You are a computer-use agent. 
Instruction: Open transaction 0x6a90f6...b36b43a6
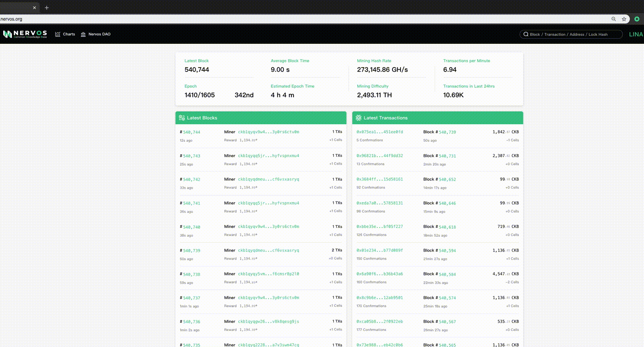coord(380,274)
